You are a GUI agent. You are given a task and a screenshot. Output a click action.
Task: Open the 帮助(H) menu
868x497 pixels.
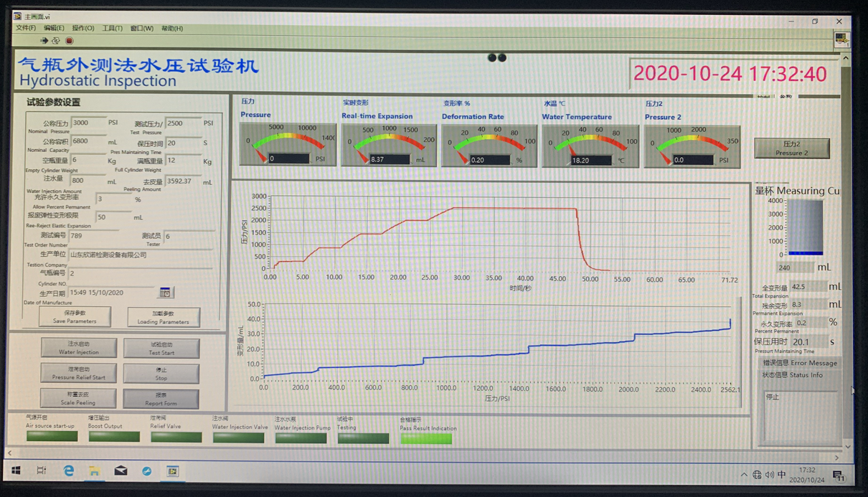pos(172,29)
